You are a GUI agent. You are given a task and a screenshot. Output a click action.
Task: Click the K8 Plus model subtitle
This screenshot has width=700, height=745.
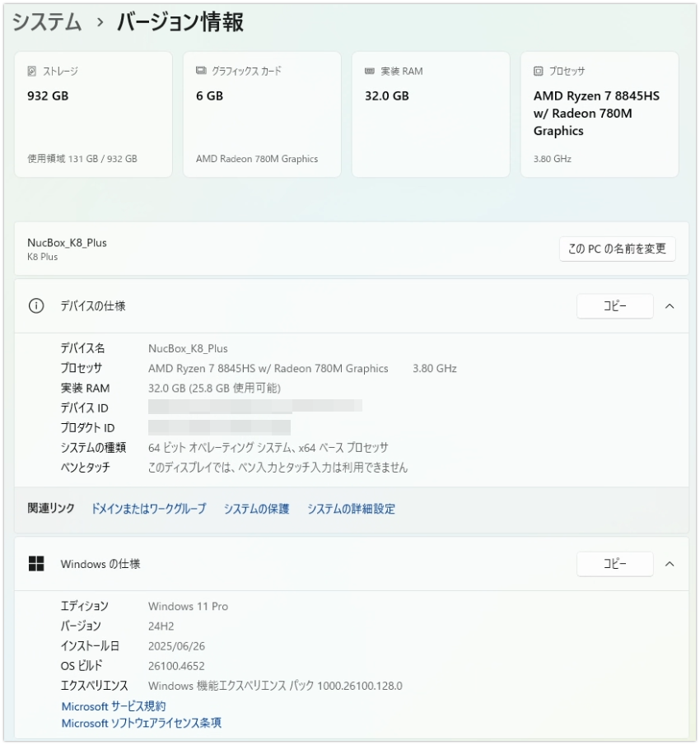pos(42,257)
